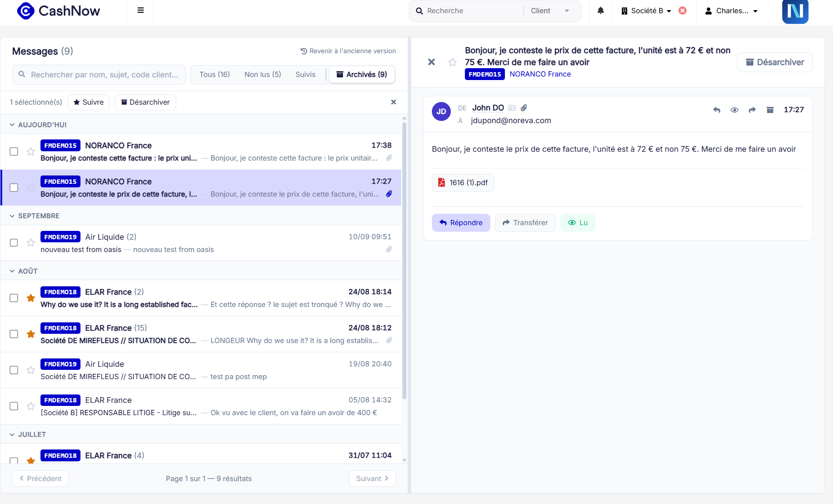Star the open message next to its subject
Screen dimensions: 833x504
pyautogui.click(x=452, y=62)
